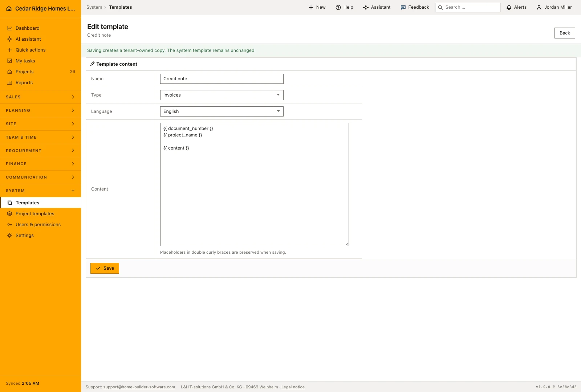Click the Cedar Ridge Homes logo icon
The width and height of the screenshot is (581, 392).
9,9
